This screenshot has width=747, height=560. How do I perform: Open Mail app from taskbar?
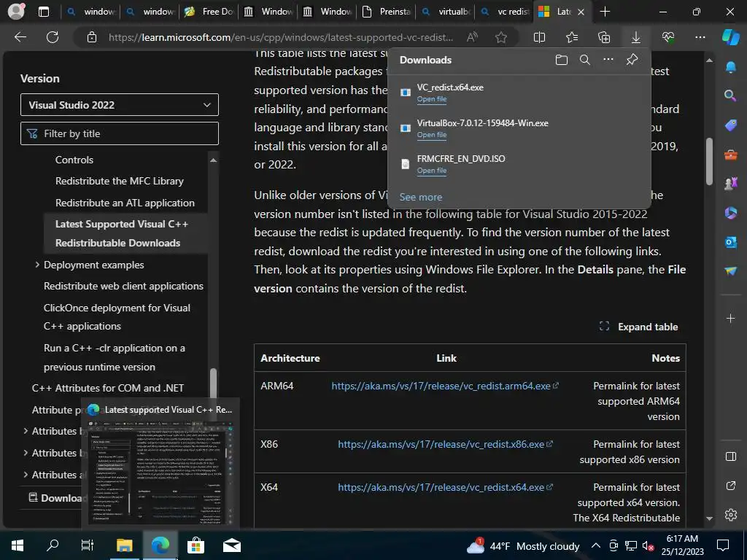coord(231,545)
